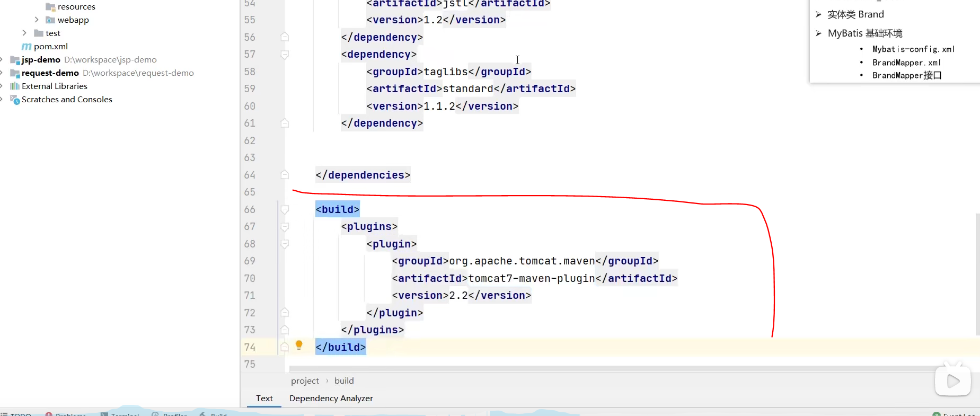
Task: Click the </dependencies> closing tag
Action: pos(363,175)
